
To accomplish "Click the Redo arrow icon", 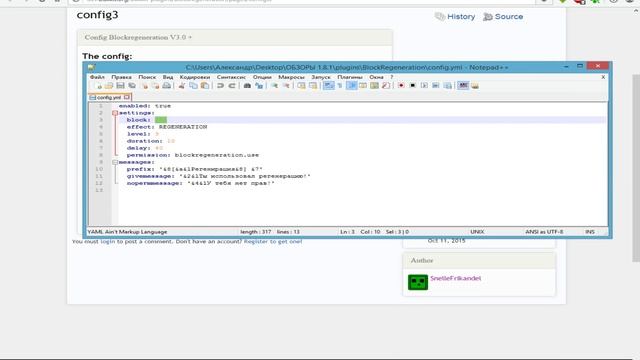I will [232, 86].
